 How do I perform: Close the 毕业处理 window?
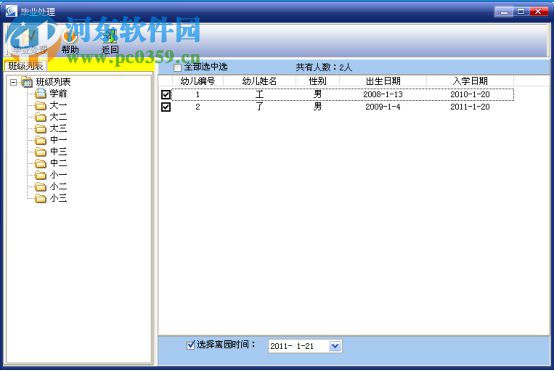538,12
